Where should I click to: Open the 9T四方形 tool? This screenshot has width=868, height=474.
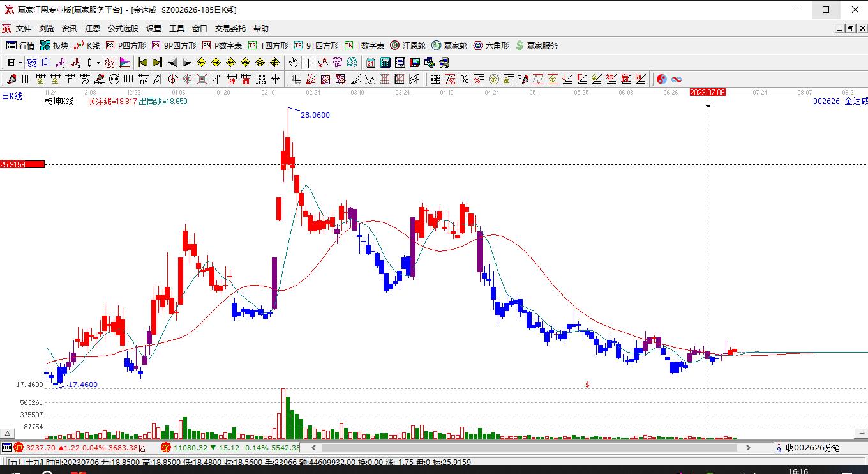coord(316,45)
